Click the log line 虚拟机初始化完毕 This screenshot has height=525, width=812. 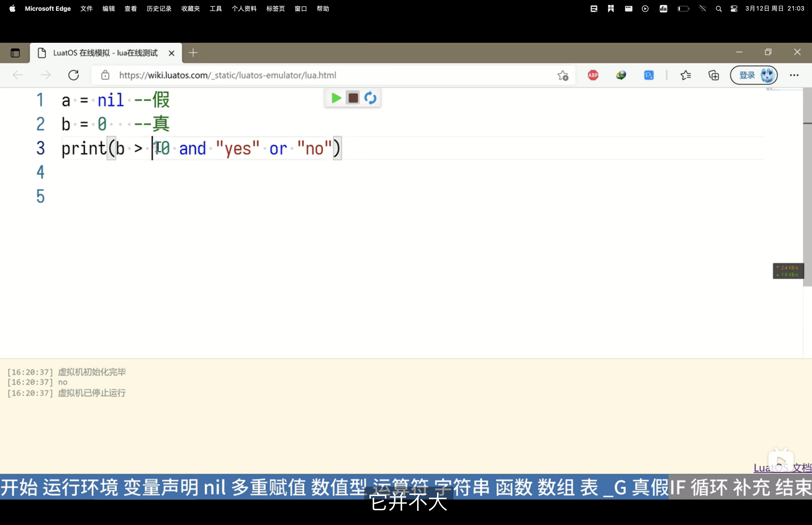[67, 372]
